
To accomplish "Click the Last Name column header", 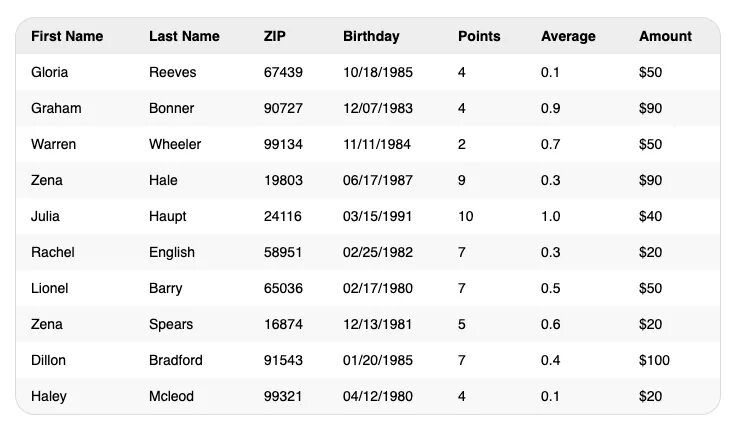I will (184, 36).
